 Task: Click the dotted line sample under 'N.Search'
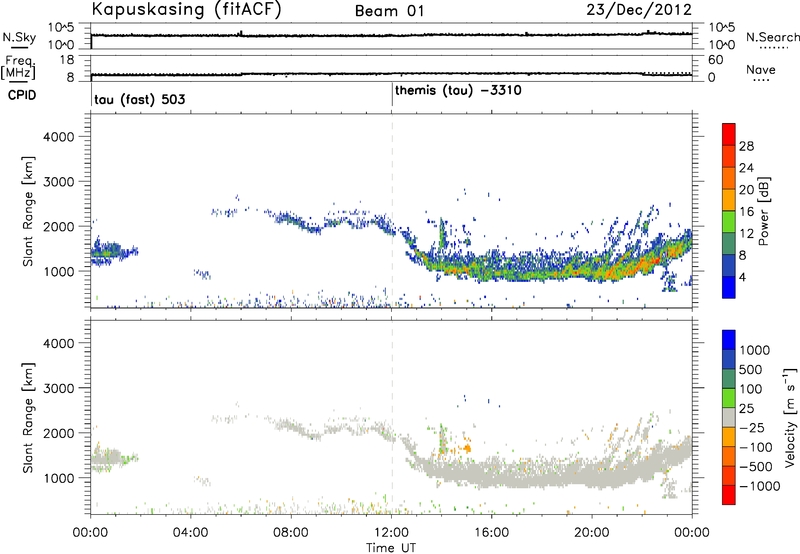772,48
